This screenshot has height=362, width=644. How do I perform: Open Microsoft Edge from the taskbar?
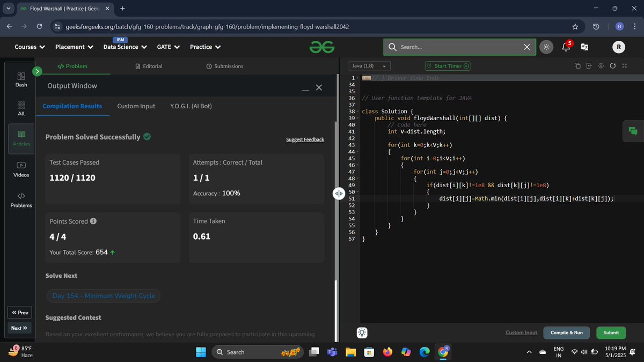425,352
